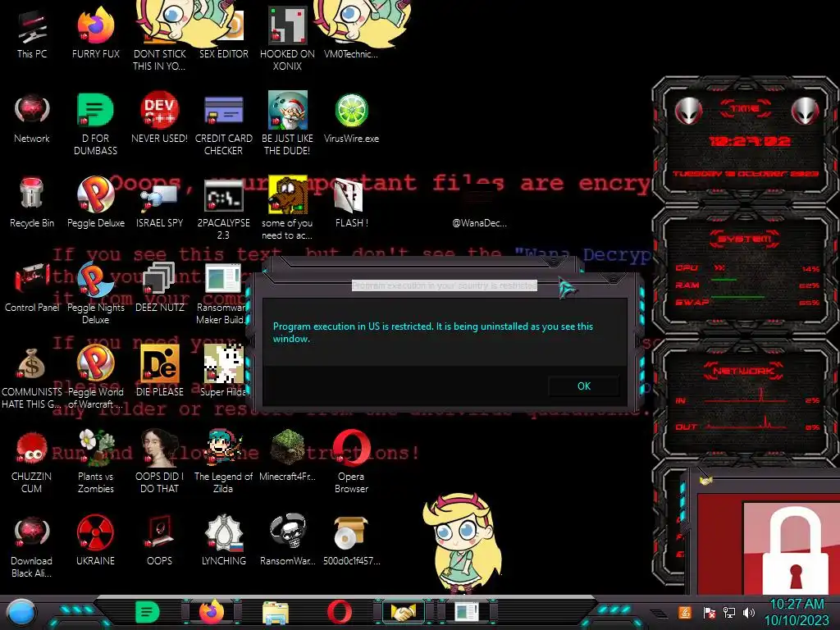The image size is (840, 630).
Task: Launch Opera from the taskbar
Action: [x=340, y=612]
